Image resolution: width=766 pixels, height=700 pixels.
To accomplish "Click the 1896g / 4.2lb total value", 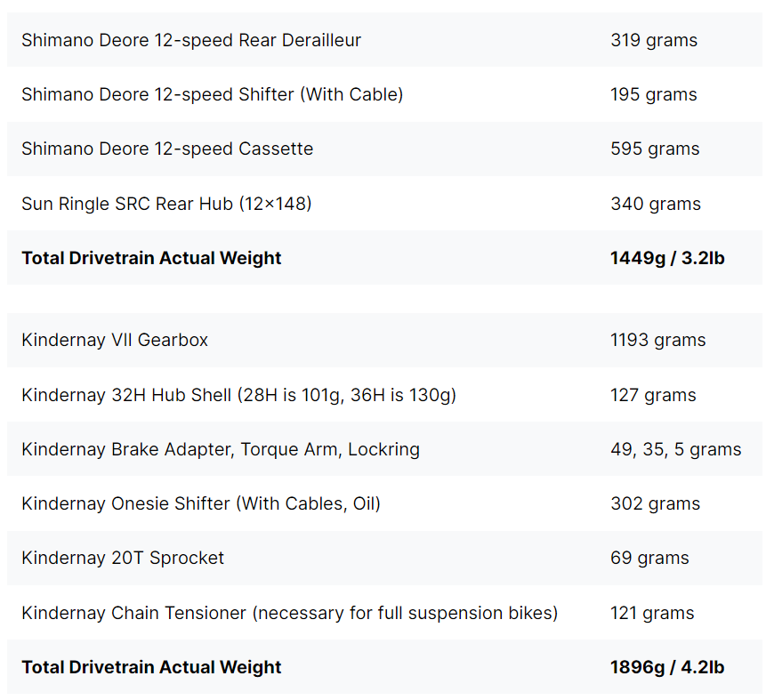I will [x=667, y=667].
